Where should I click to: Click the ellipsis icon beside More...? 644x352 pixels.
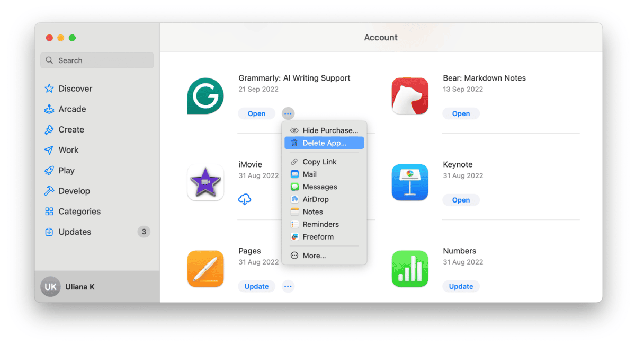tap(294, 256)
